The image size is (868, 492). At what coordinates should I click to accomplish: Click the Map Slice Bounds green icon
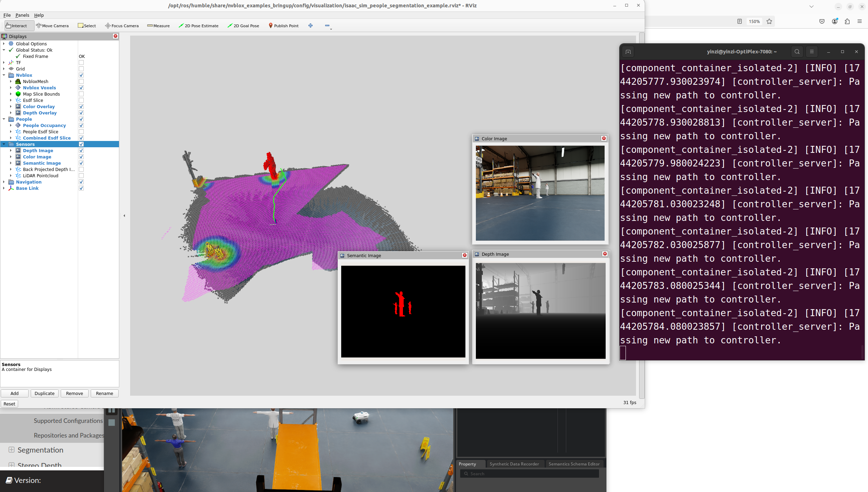(18, 94)
